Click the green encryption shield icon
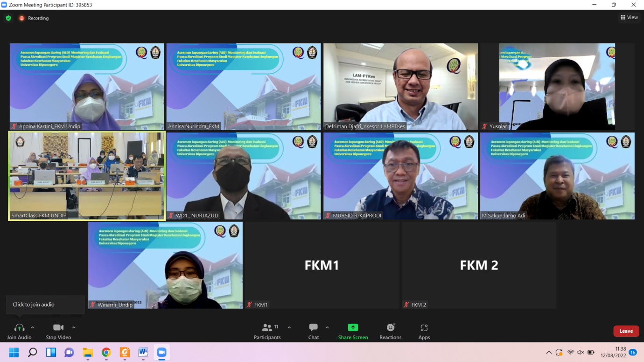The height and width of the screenshot is (362, 644). 8,18
